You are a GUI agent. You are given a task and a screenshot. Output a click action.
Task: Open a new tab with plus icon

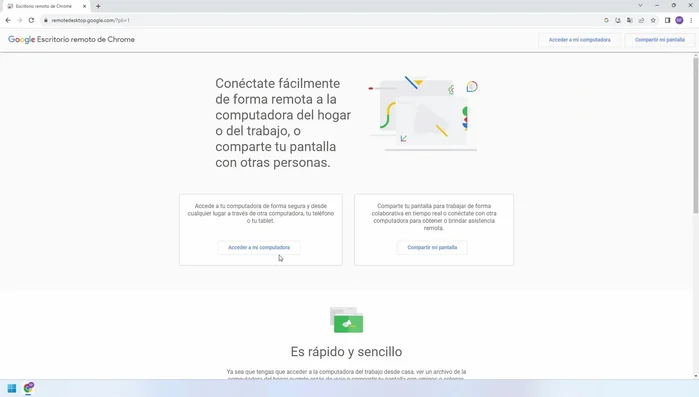[98, 6]
